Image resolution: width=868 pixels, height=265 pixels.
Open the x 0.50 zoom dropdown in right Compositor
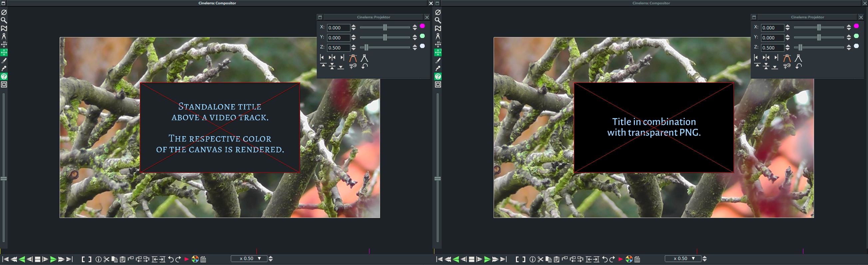(x=693, y=259)
